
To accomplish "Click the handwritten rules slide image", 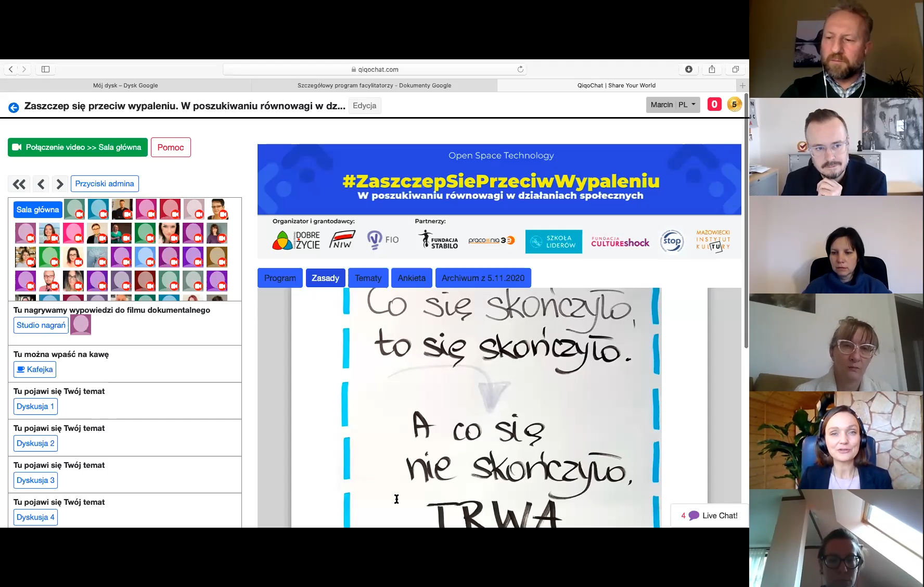I will pyautogui.click(x=499, y=407).
